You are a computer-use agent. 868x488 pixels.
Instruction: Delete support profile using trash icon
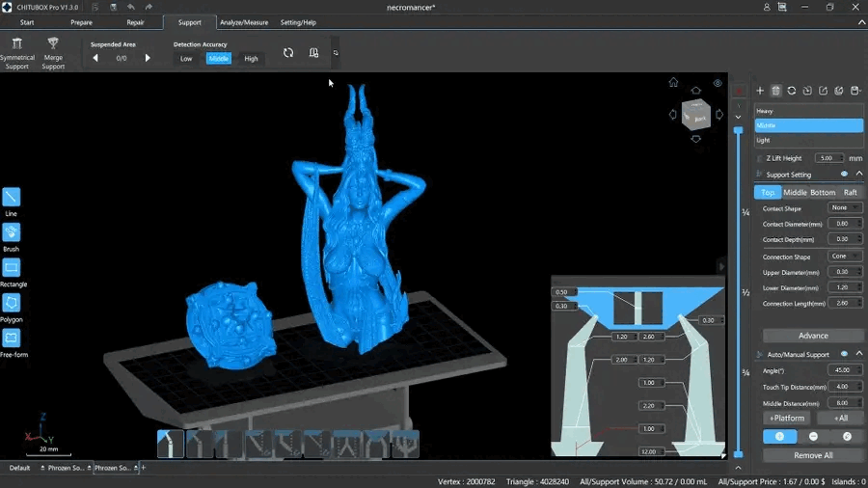pos(775,91)
